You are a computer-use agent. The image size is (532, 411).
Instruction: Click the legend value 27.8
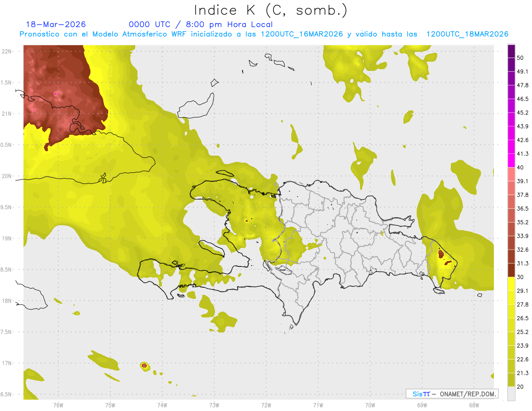click(523, 304)
